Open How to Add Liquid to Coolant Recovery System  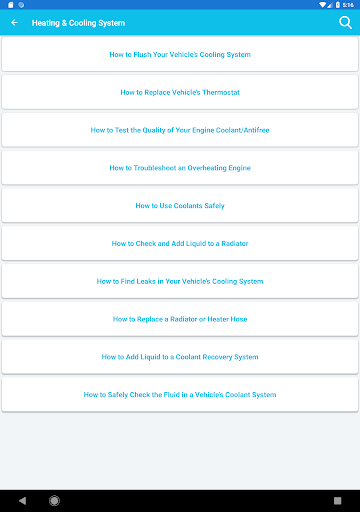click(180, 357)
